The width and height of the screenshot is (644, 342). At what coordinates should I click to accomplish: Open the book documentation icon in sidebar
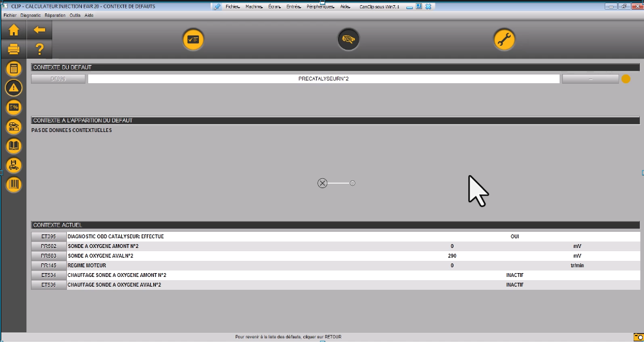(x=14, y=146)
